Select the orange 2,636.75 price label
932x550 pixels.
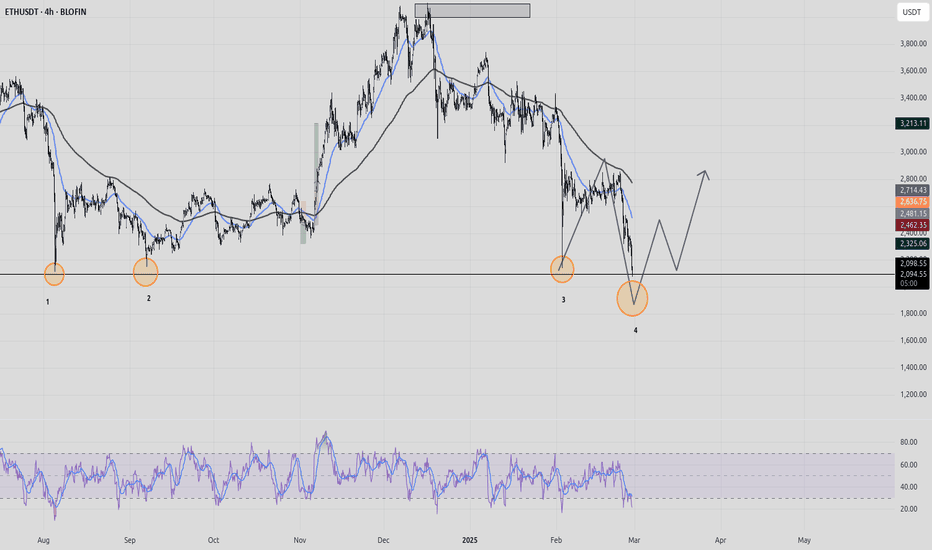tap(912, 202)
